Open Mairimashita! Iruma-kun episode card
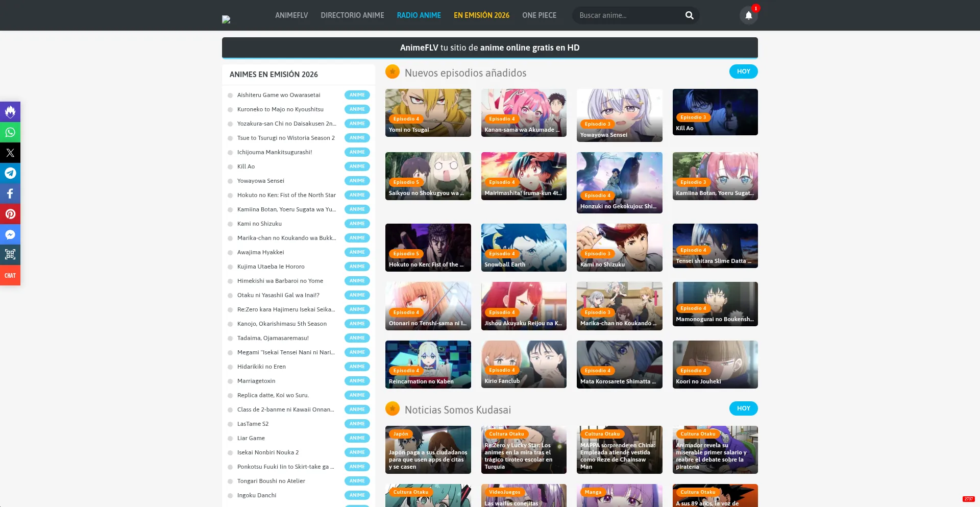Screen dimensions: 980x507 (x=524, y=176)
